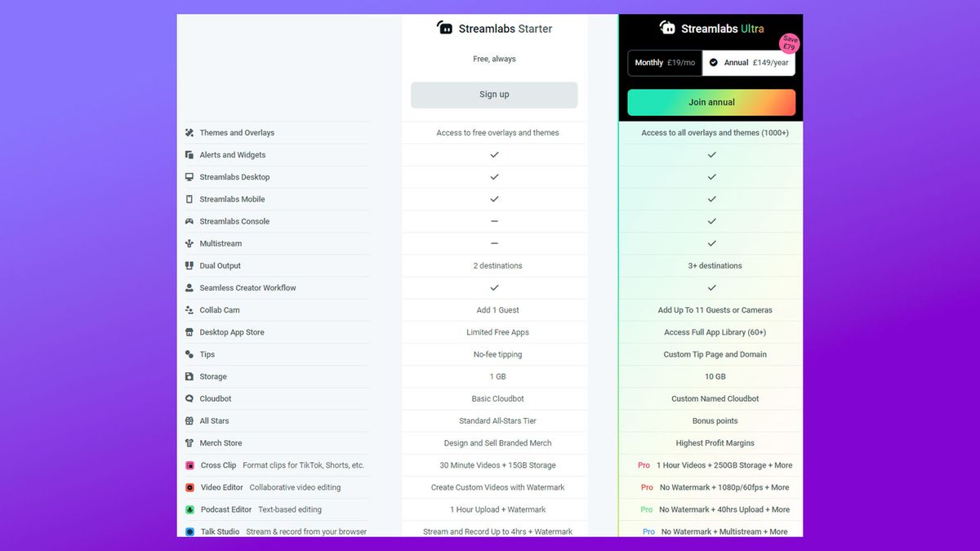Click the Sign up button for Streamlabs Starter
The image size is (980, 551).
[493, 95]
